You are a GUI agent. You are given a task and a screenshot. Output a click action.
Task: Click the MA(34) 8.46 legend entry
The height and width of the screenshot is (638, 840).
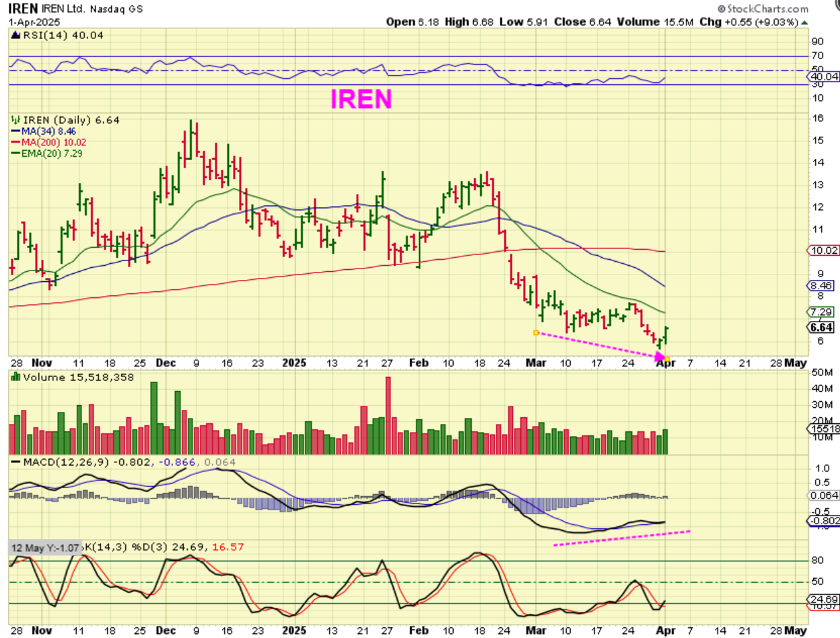pyautogui.click(x=43, y=131)
